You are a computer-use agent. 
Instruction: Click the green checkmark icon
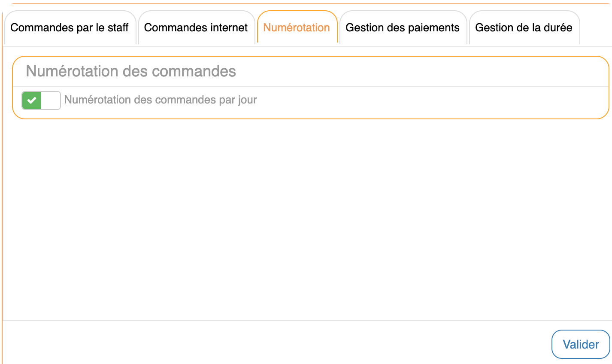pos(32,100)
